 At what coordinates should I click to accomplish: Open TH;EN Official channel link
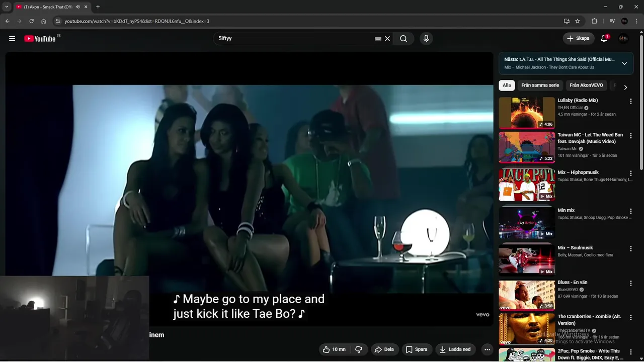[570, 108]
